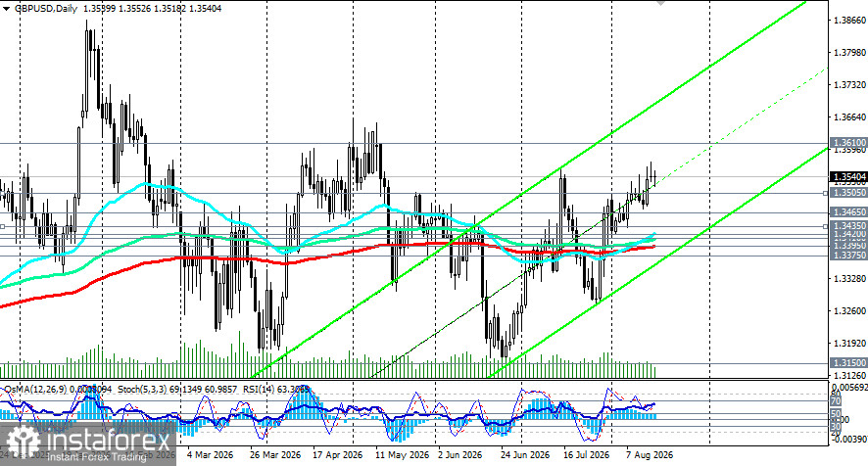The image size is (868, 466).
Task: Click the 1.36640 price axis value
Action: tap(849, 117)
